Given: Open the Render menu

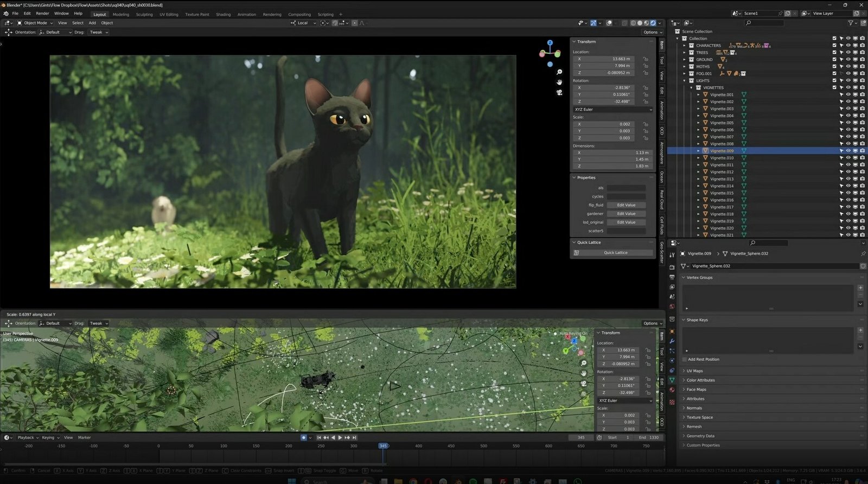Looking at the screenshot, I should pyautogui.click(x=42, y=14).
